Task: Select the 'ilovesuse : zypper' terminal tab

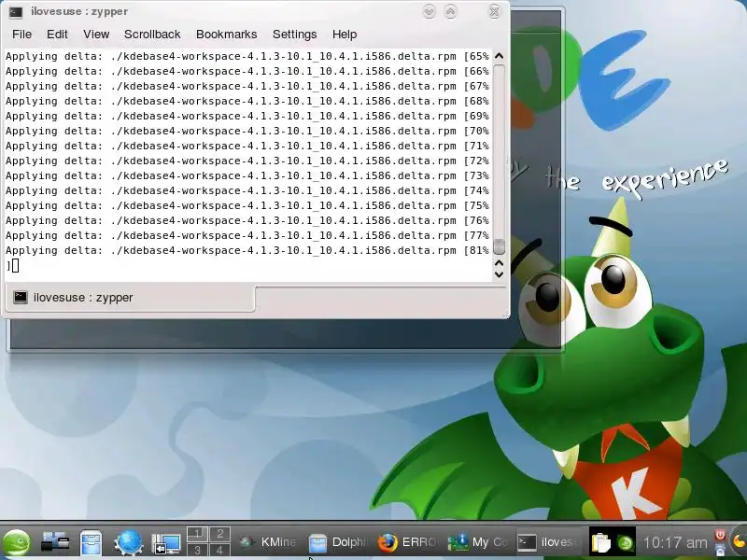Action: click(x=130, y=298)
